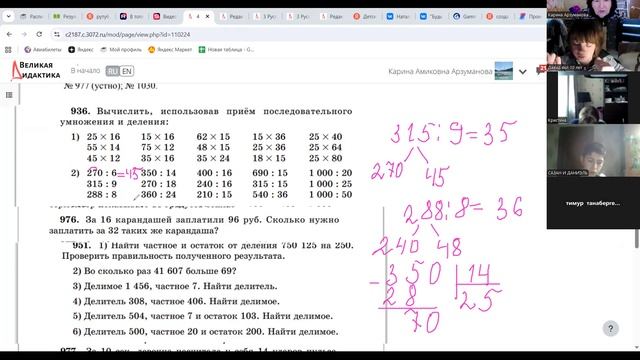The height and width of the screenshot is (360, 640).
Task: Open the notifications icon with red badge
Action: point(540,70)
